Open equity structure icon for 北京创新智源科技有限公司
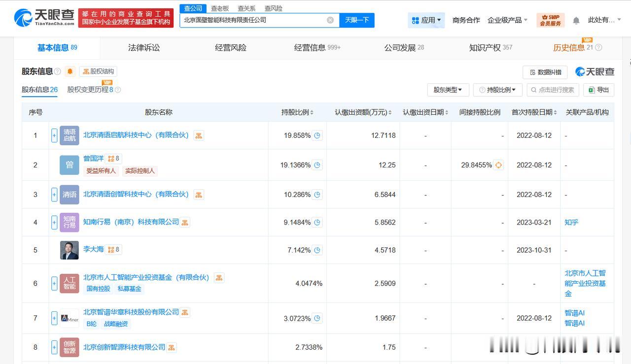Viewport: 631px width, 364px height. 172,347
